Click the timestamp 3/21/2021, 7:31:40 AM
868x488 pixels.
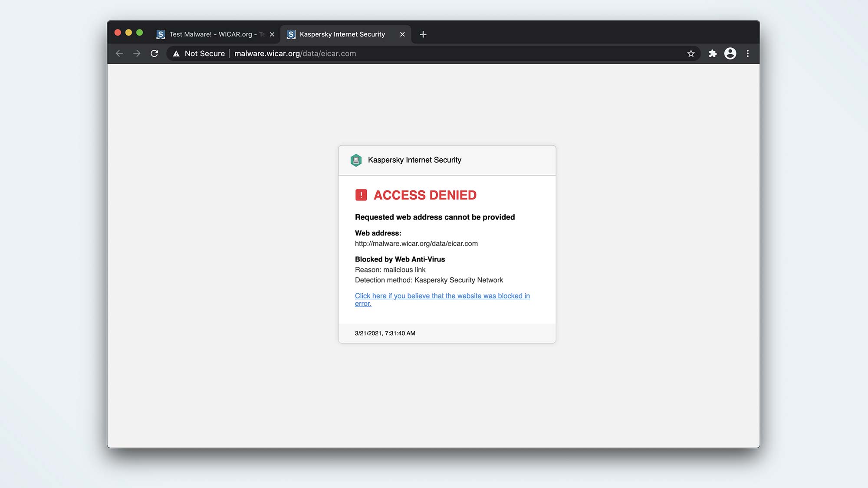point(385,333)
